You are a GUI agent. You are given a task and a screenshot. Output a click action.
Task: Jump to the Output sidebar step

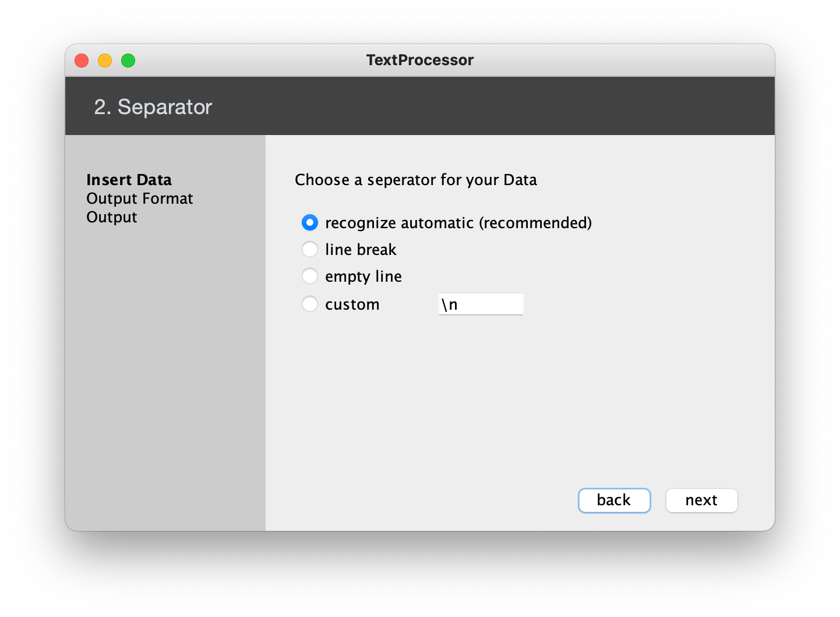tap(111, 217)
